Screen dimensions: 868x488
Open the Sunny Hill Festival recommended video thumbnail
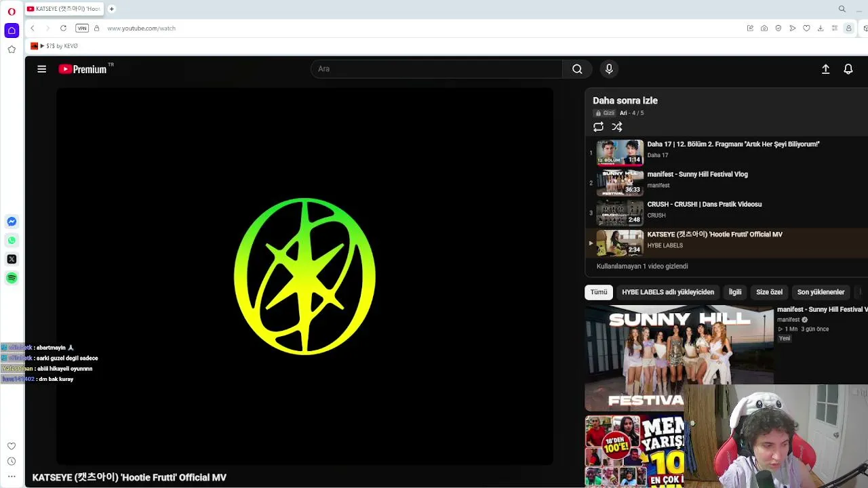679,358
